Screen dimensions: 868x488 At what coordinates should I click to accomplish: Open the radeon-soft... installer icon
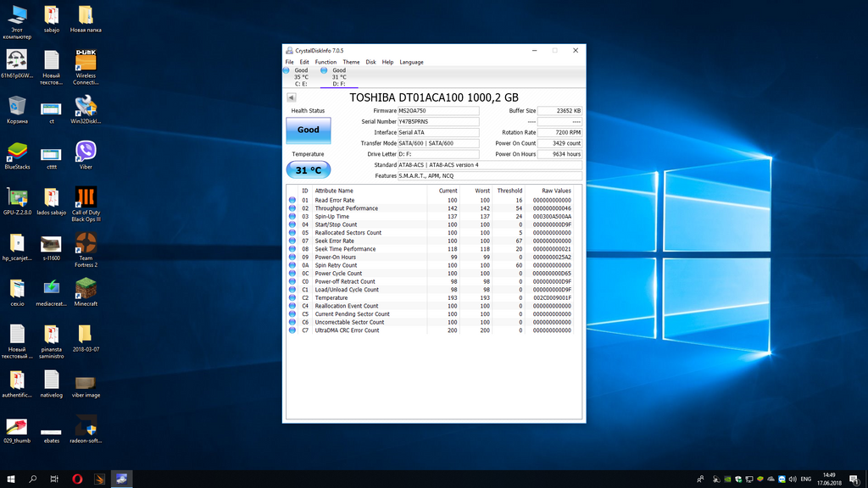point(86,430)
